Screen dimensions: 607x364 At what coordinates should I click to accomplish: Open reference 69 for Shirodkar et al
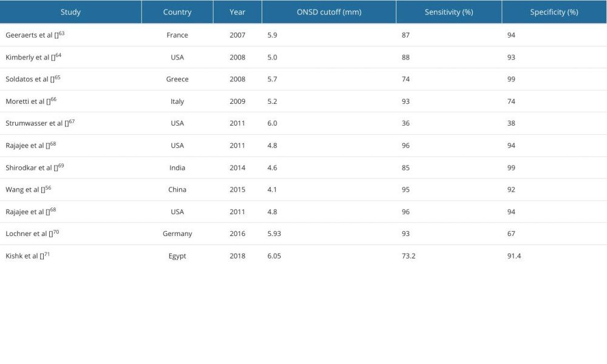[61, 166]
